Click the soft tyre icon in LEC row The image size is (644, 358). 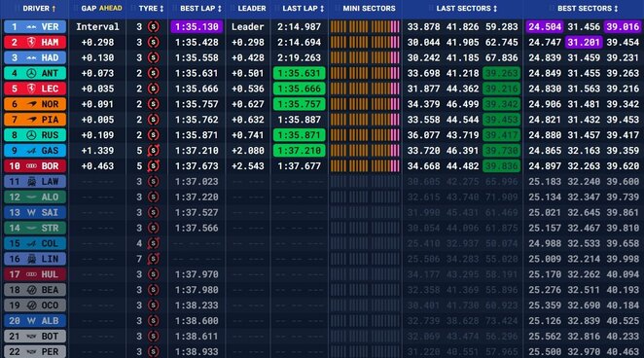(153, 89)
